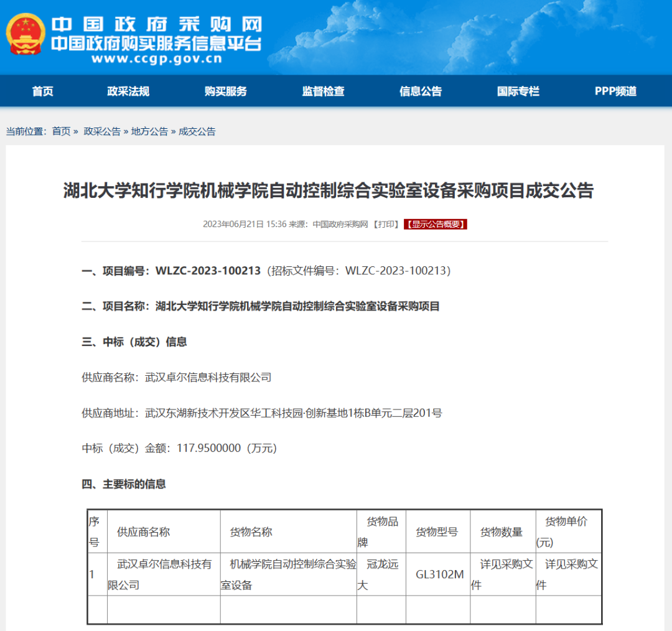This screenshot has height=631, width=672.
Task: Click the 成交公告 breadcrumb link
Action: (197, 131)
